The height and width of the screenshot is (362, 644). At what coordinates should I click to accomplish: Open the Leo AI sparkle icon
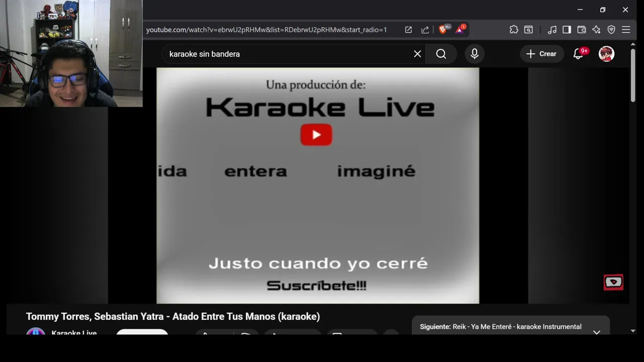[x=596, y=30]
